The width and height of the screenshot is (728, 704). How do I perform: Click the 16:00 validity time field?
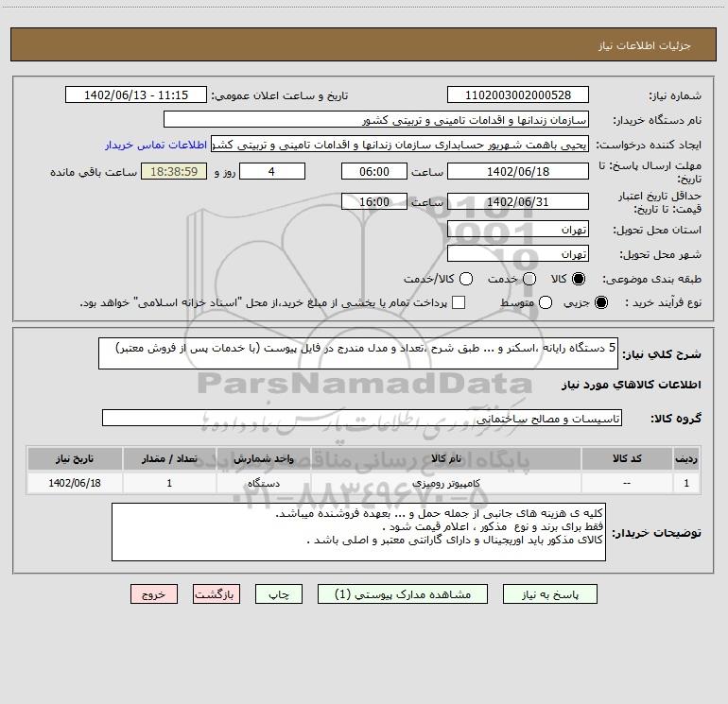pyautogui.click(x=374, y=201)
